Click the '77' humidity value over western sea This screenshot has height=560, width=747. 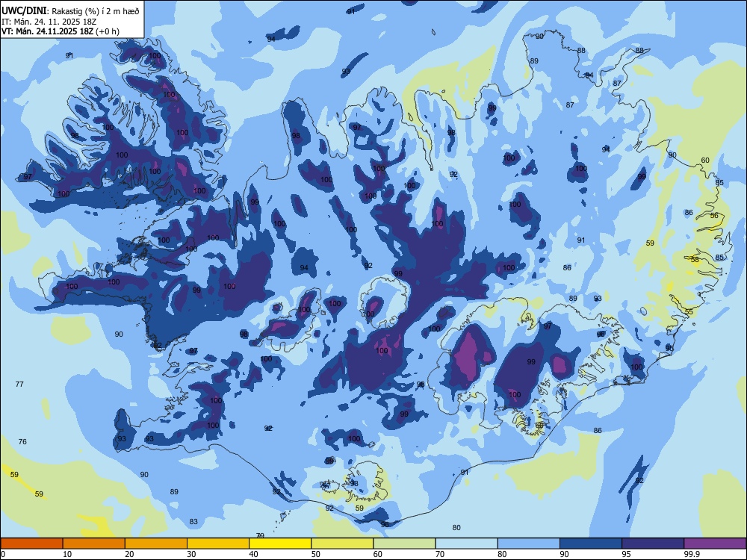pos(19,384)
